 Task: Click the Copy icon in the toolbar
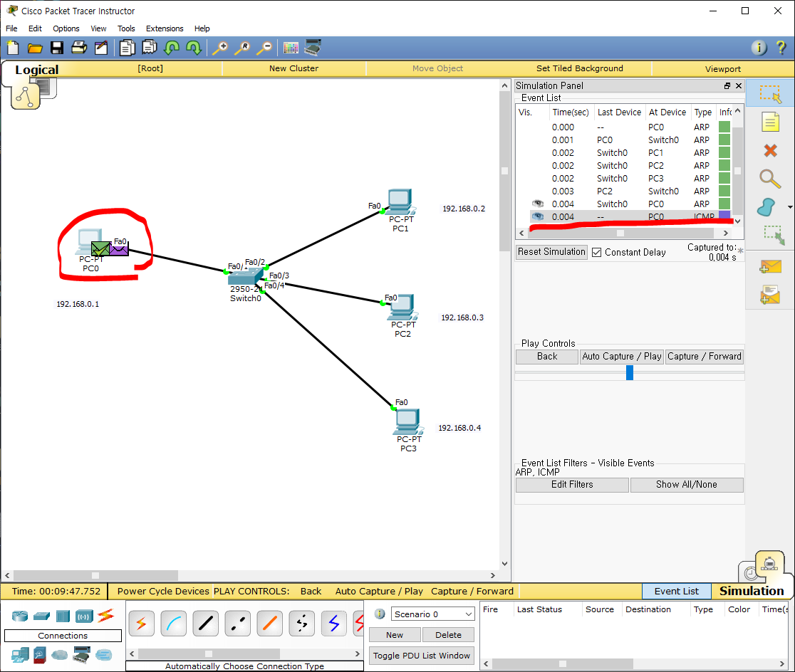click(128, 48)
